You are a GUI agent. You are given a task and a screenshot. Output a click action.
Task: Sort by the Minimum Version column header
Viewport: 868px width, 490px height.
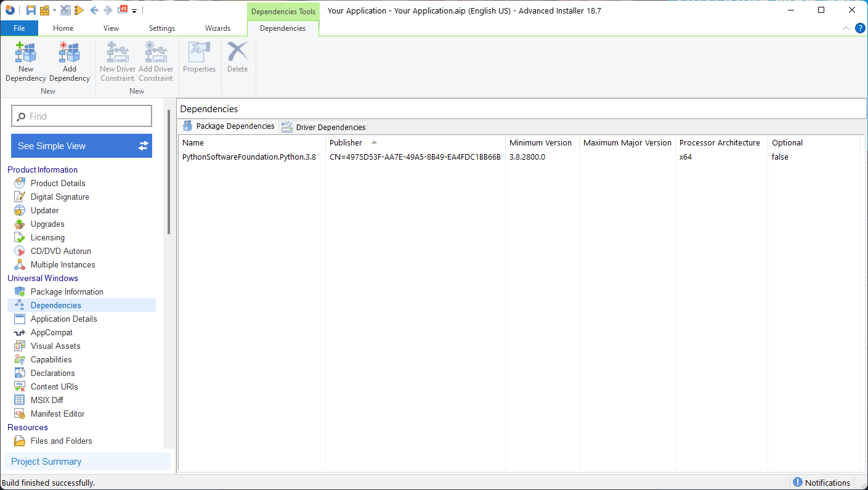coord(542,143)
